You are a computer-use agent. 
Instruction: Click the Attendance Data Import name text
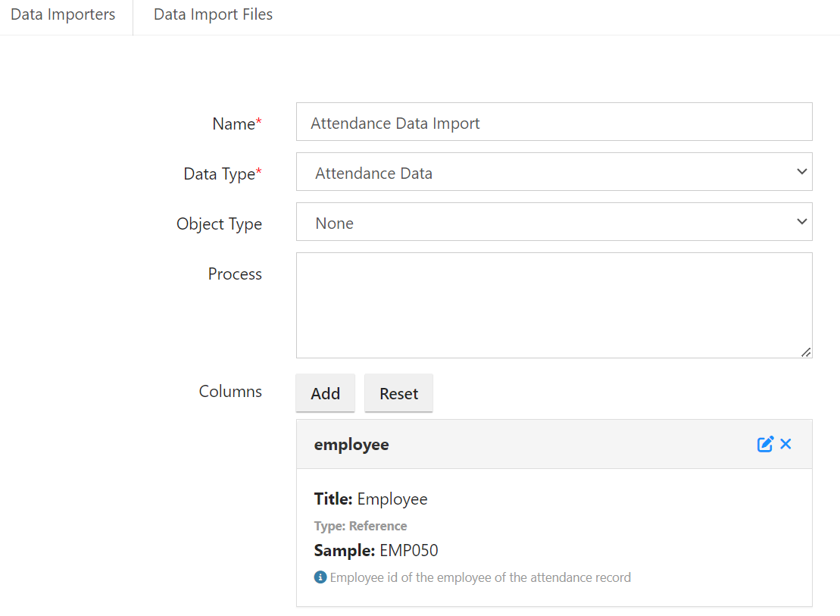[394, 123]
